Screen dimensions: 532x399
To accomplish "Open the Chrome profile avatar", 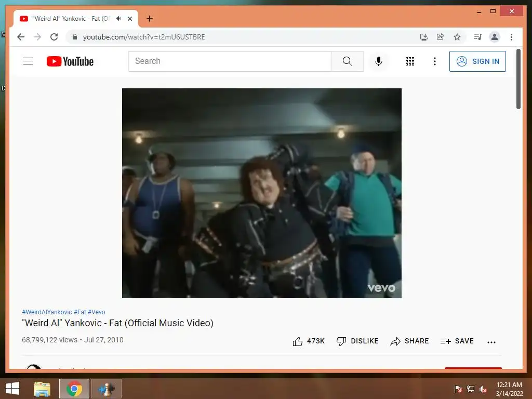I will (495, 37).
